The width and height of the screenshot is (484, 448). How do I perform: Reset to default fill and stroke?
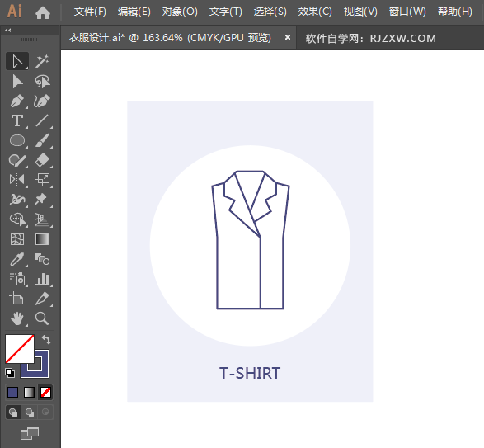[x=10, y=373]
